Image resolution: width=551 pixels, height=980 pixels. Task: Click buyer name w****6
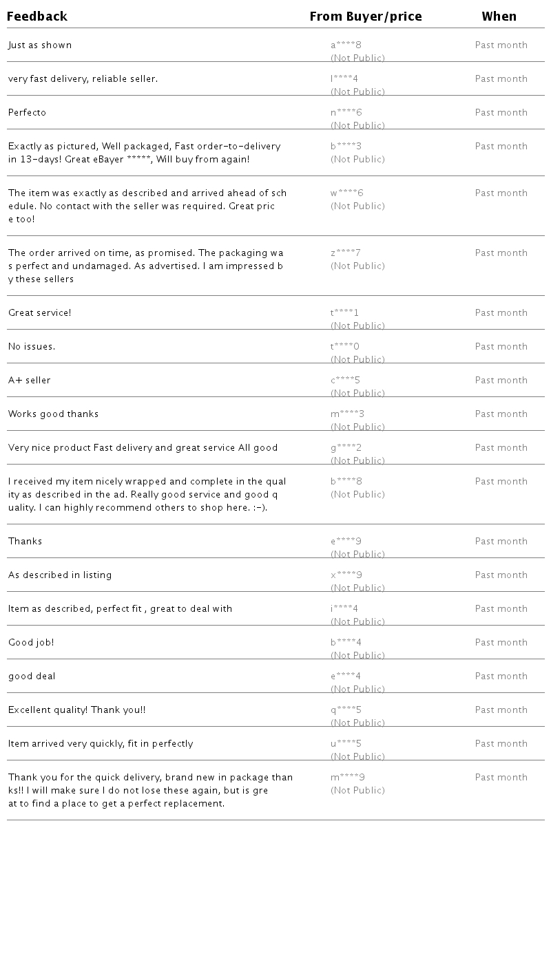(x=346, y=193)
